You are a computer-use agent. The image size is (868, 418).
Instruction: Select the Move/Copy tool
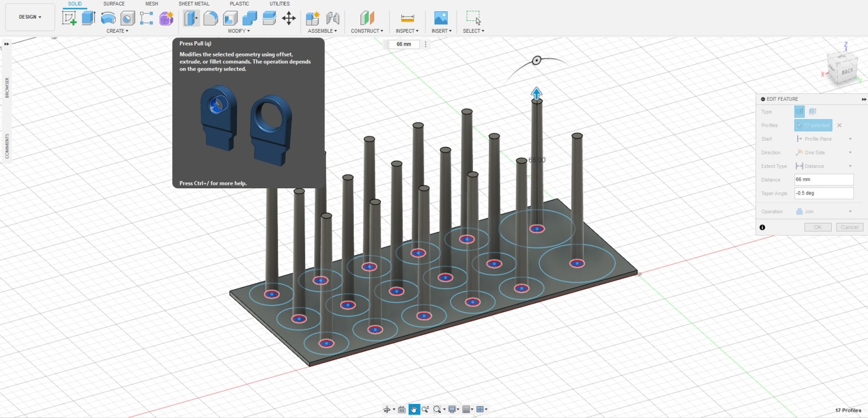point(289,18)
